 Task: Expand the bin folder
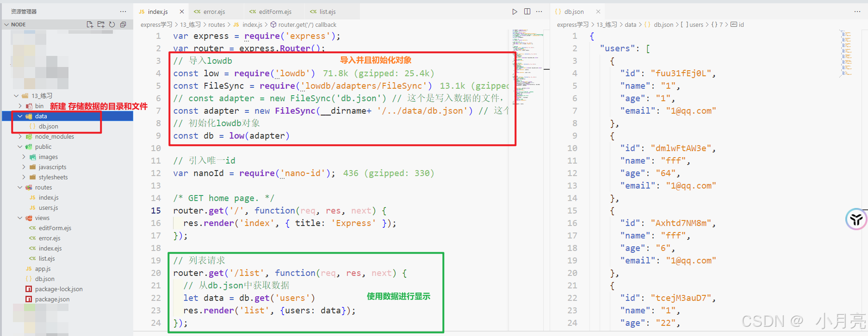click(20, 106)
